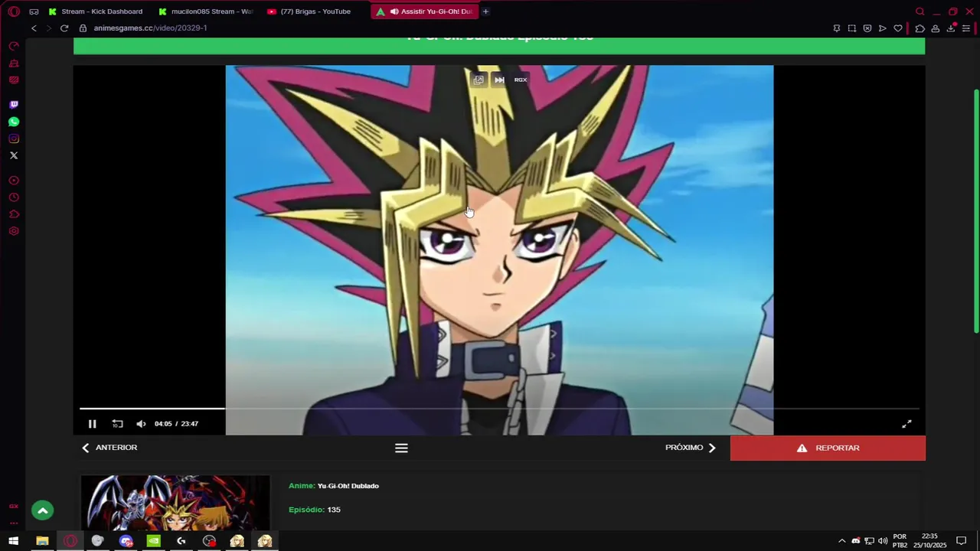The width and height of the screenshot is (980, 551).
Task: Select the Assistir Yu-Gi-Oh! tab
Action: [425, 11]
